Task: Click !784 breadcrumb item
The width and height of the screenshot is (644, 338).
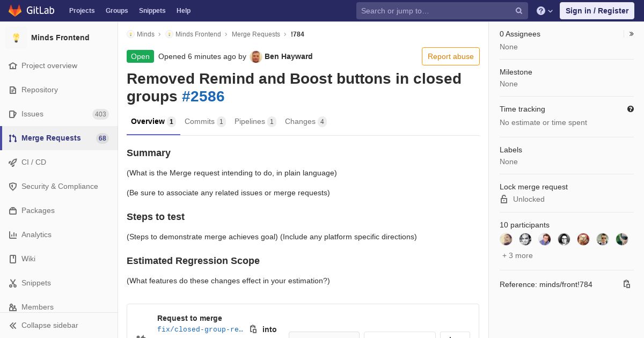Action: click(x=297, y=34)
